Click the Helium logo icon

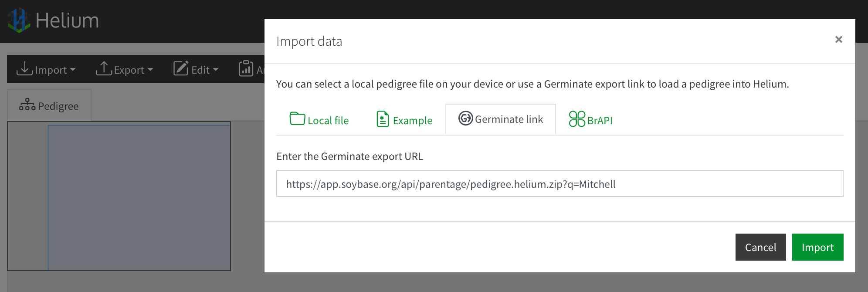click(19, 20)
